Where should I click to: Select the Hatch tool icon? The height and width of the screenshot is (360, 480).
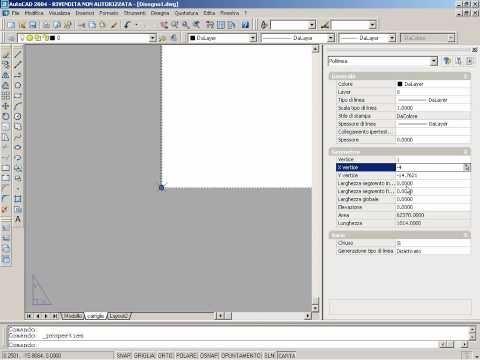[x=18, y=199]
